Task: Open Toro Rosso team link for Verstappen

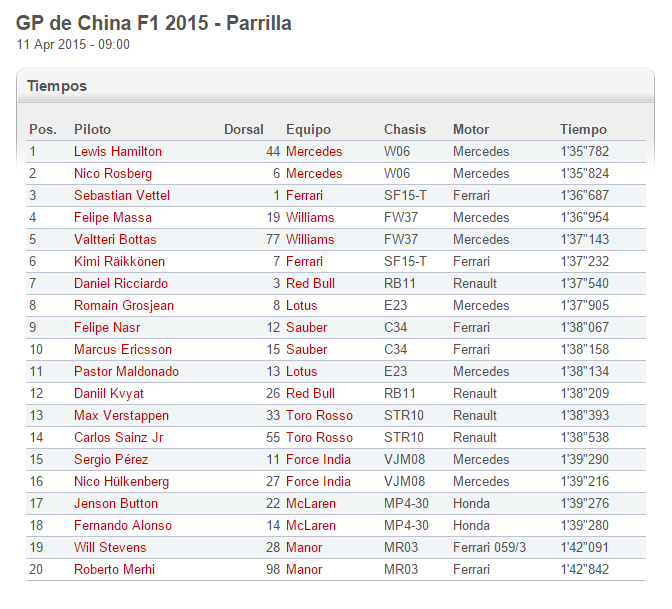Action: [319, 416]
